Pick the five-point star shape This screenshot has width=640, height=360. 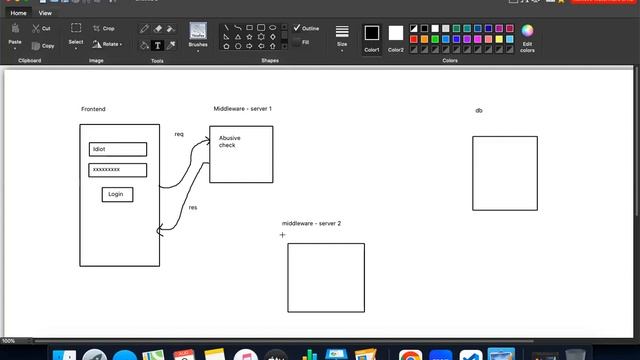tap(249, 37)
